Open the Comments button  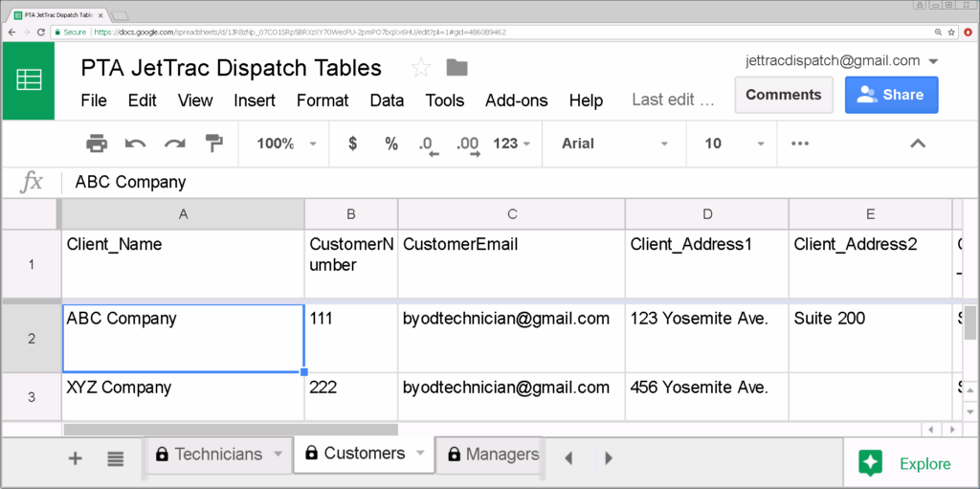pos(783,95)
